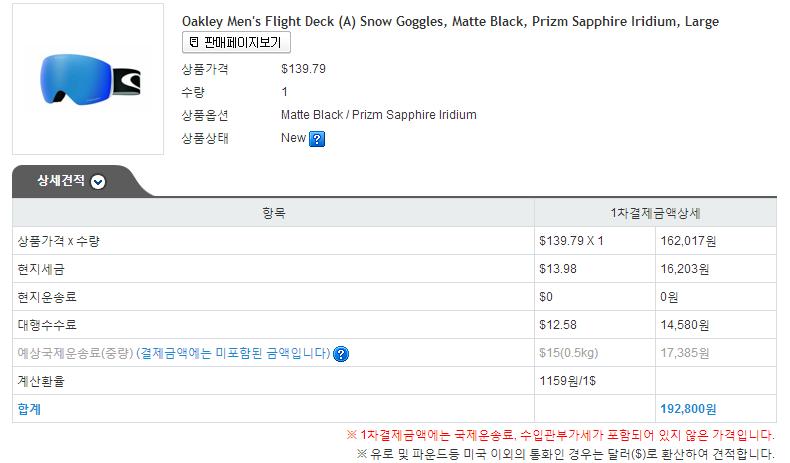The image size is (790, 463).
Task: Click the Oakley goggles product thumbnail
Action: click(87, 79)
